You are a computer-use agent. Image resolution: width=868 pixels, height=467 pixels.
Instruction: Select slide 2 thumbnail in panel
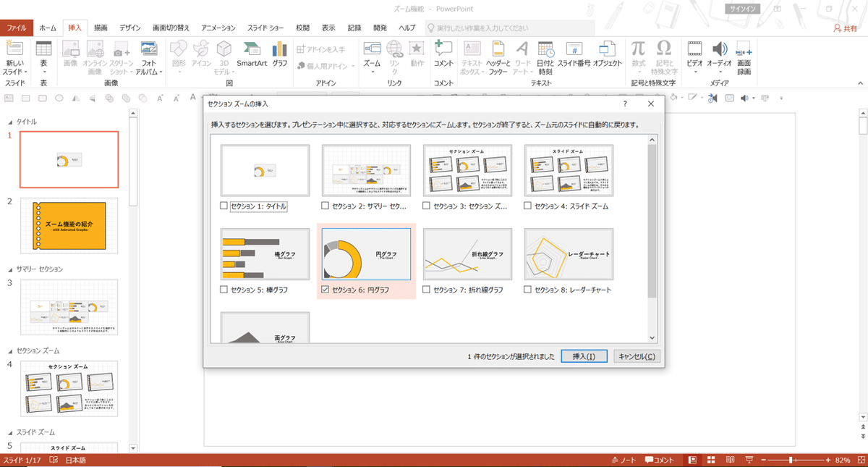tap(69, 225)
